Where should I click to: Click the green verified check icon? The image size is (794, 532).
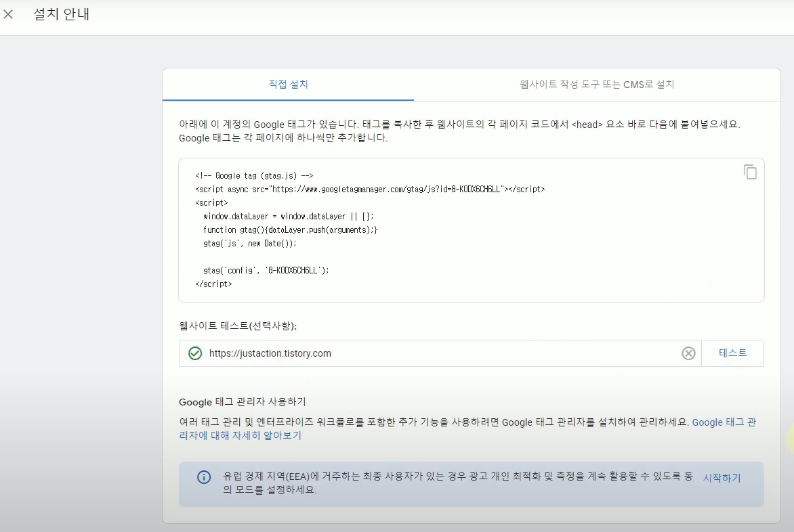coord(195,353)
